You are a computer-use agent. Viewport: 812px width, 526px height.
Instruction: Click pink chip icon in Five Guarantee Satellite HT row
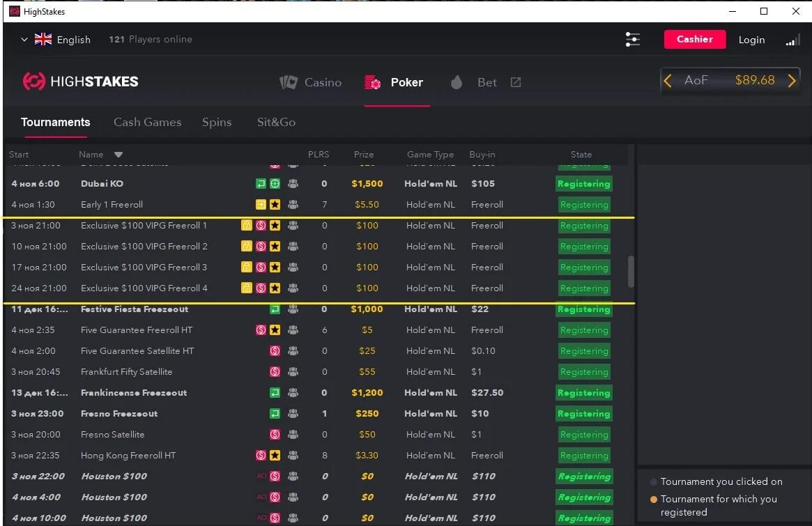[275, 350]
